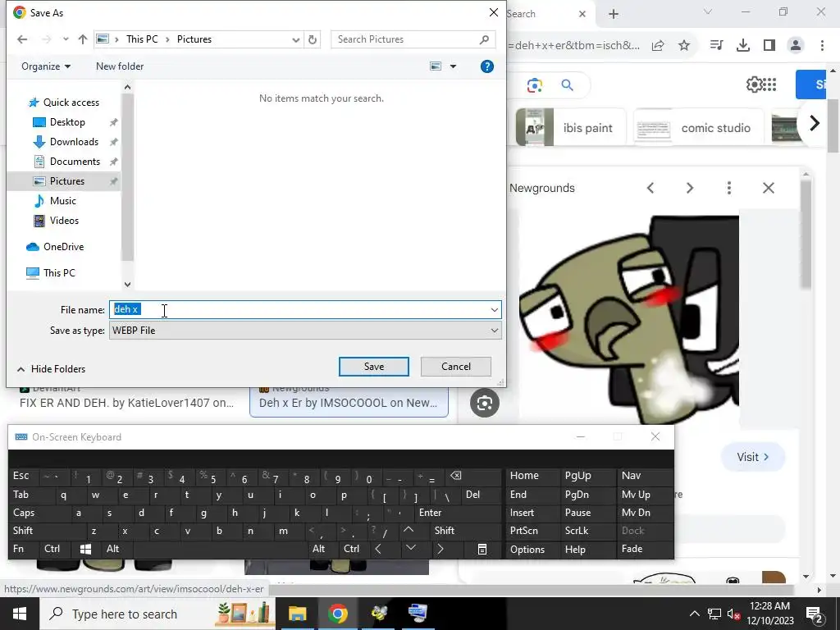The height and width of the screenshot is (630, 840).
Task: Click Visit link for Newgrounds image
Action: point(753,457)
